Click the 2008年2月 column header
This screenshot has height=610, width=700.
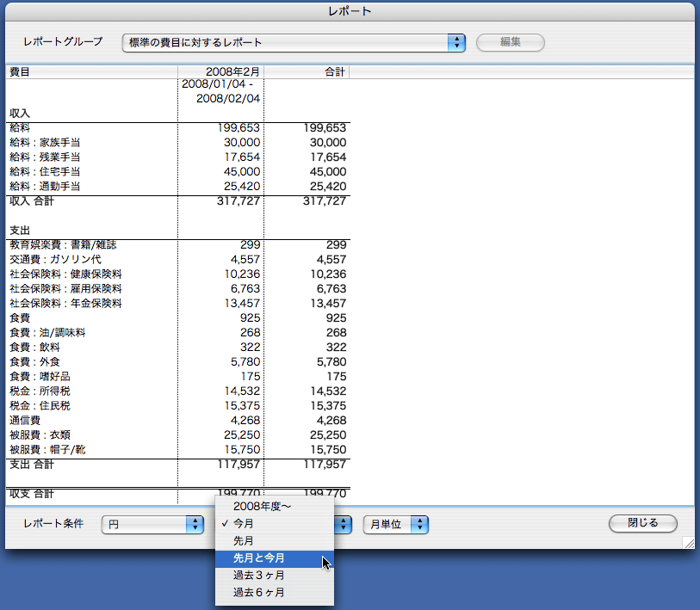pos(221,72)
